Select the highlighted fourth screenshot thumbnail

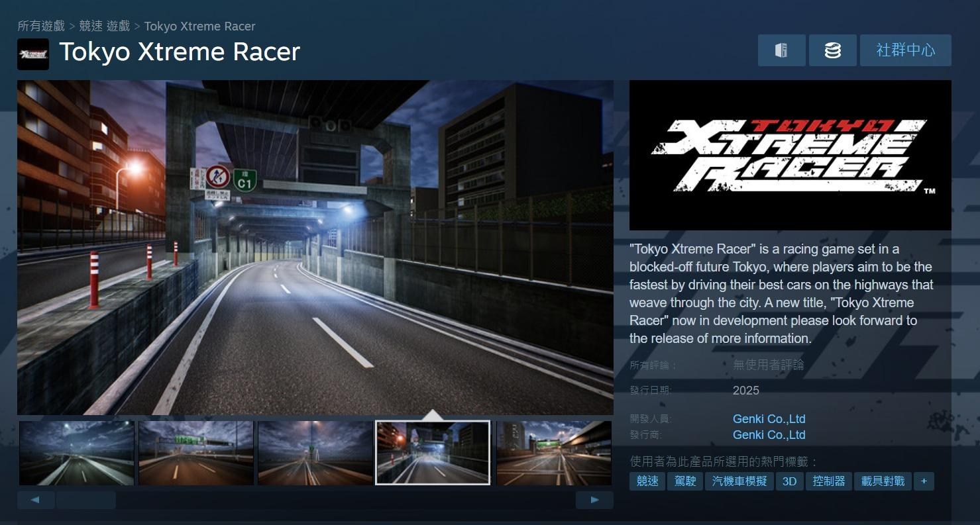point(433,453)
